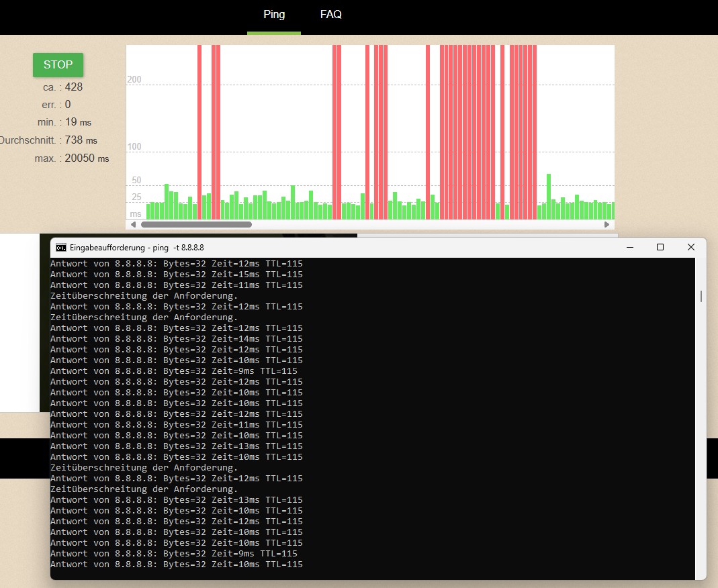This screenshot has width=718, height=588.
Task: Click the last 'Zeitüberschreitung der Anforderung.' line
Action: 144,489
